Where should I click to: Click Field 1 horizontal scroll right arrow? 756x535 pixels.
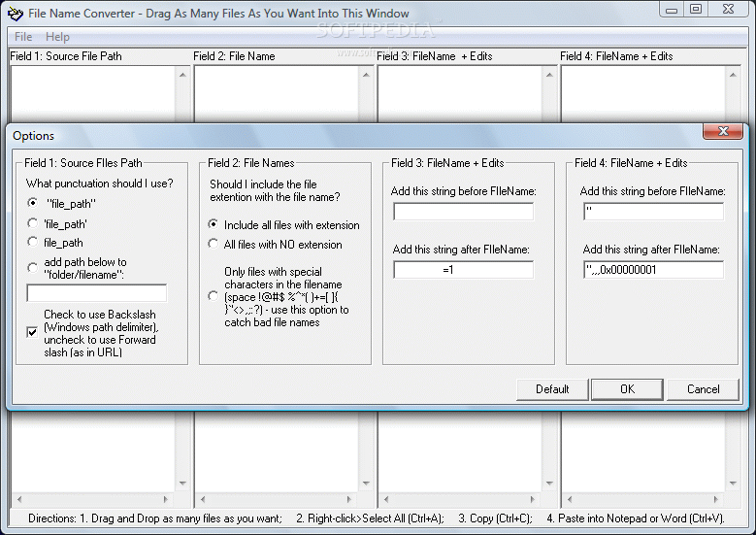click(165, 499)
